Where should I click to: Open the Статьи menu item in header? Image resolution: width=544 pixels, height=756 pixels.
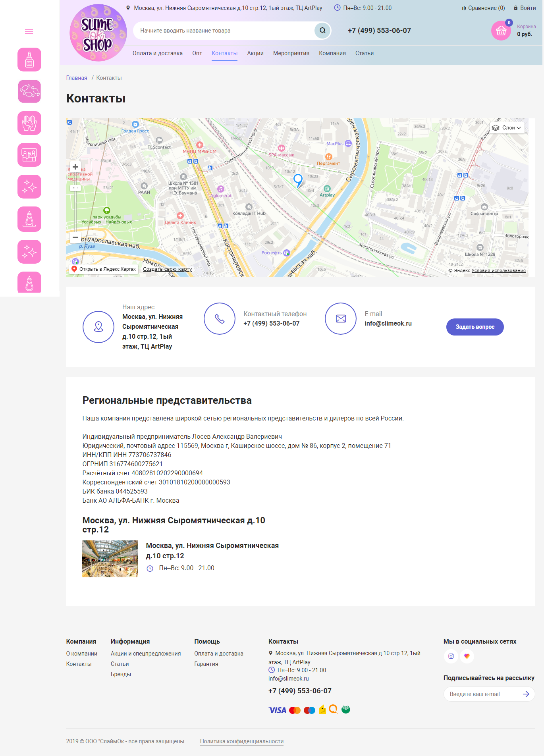(x=365, y=53)
